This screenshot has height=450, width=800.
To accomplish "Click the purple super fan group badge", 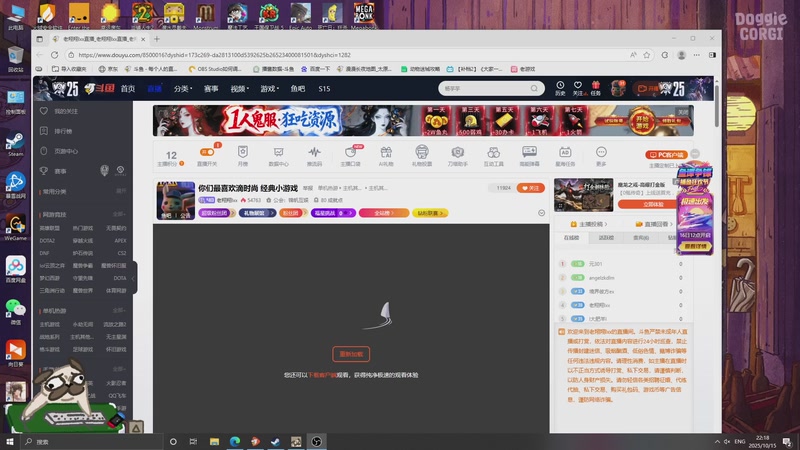I will click(x=217, y=213).
